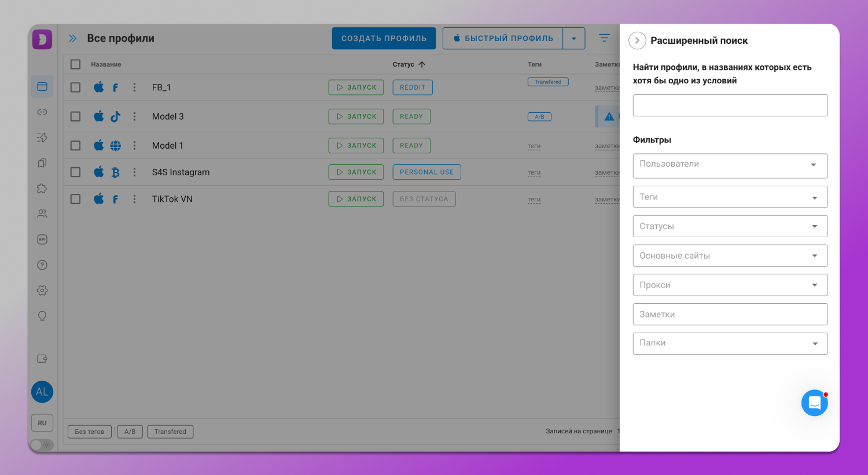Screen dimensions: 868x475
Task: Click the Создать профиль button
Action: point(384,39)
